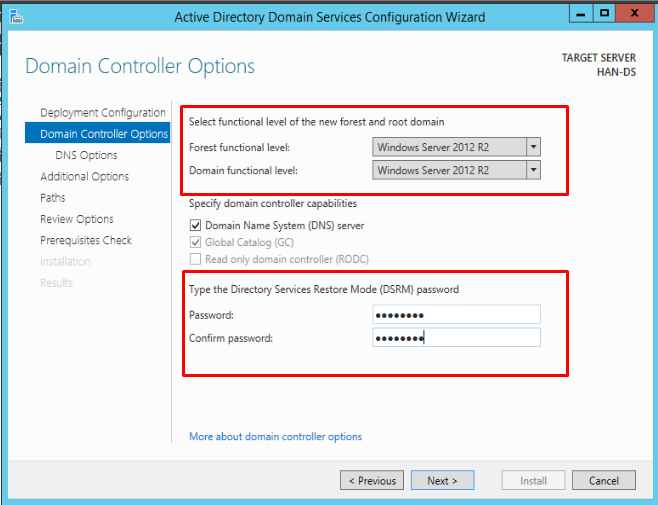Select the Installation step
Viewport: 658px width, 505px height.
click(65, 262)
